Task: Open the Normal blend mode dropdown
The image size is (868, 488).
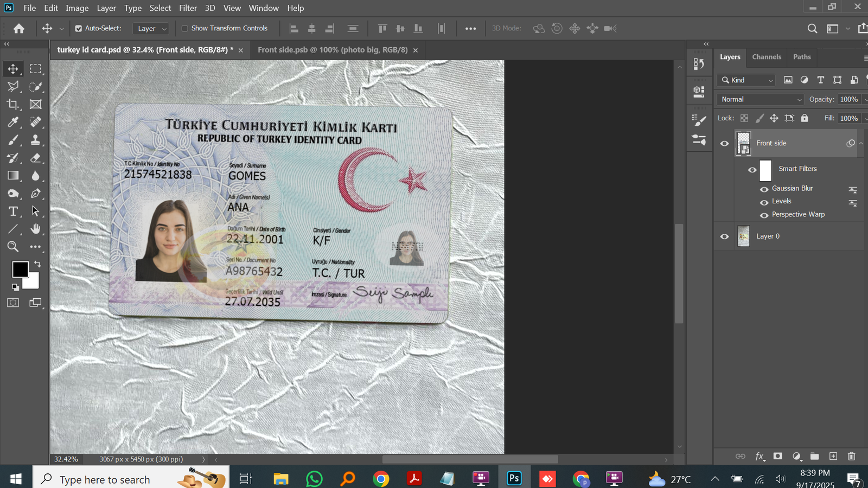Action: [x=759, y=99]
